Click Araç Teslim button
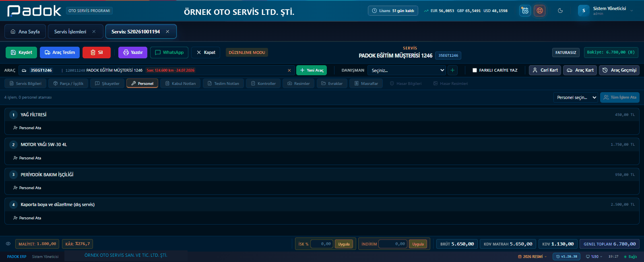This screenshot has width=644, height=262. pos(60,52)
